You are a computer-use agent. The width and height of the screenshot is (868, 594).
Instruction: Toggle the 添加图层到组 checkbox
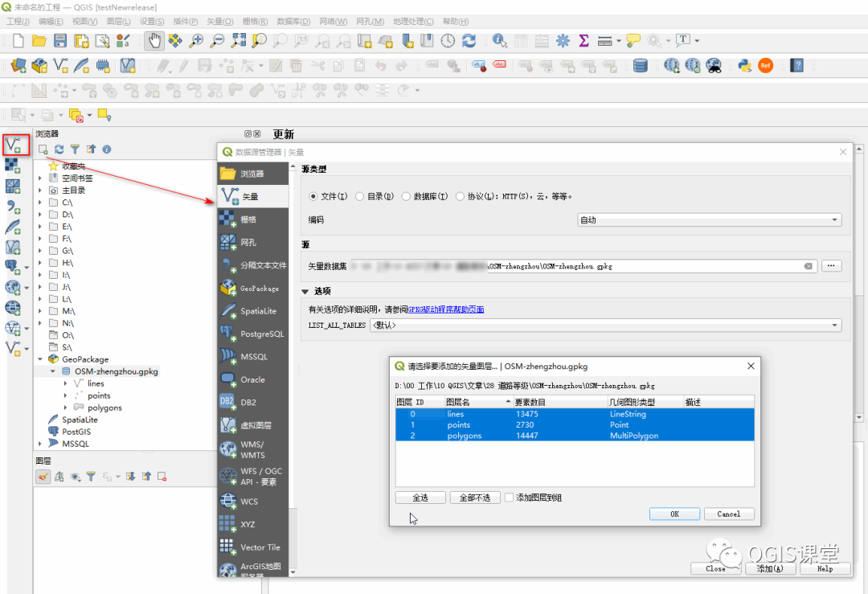510,498
